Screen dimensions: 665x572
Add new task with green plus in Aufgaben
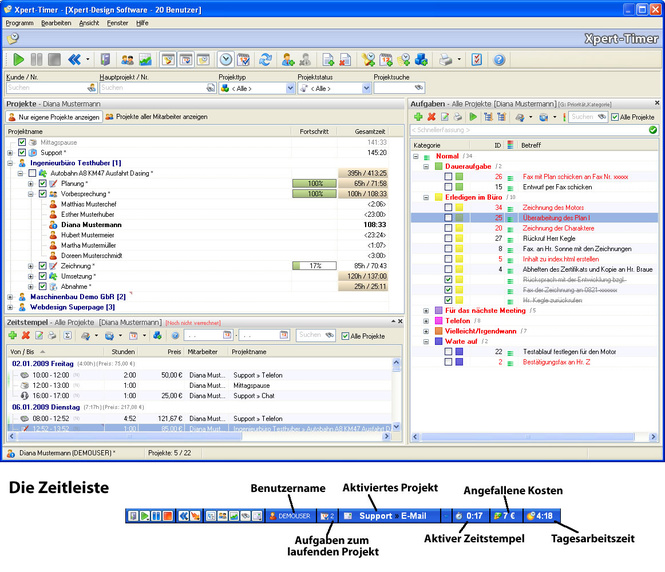pos(418,117)
